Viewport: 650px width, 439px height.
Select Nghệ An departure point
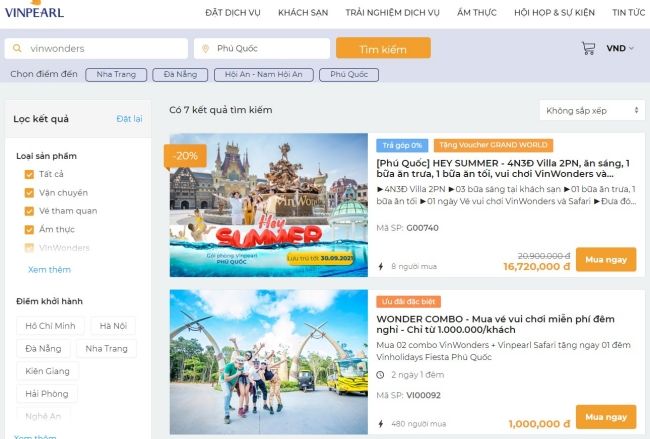coord(44,416)
